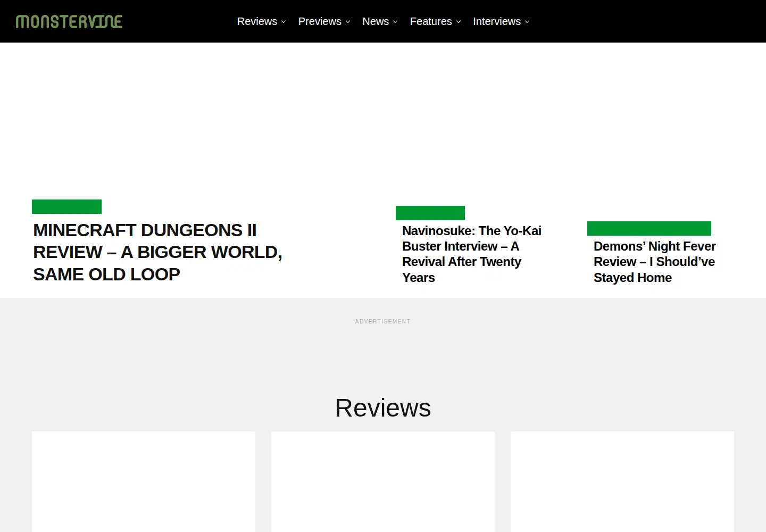Click the "ADVERTISEMENT" label text

pyautogui.click(x=383, y=321)
